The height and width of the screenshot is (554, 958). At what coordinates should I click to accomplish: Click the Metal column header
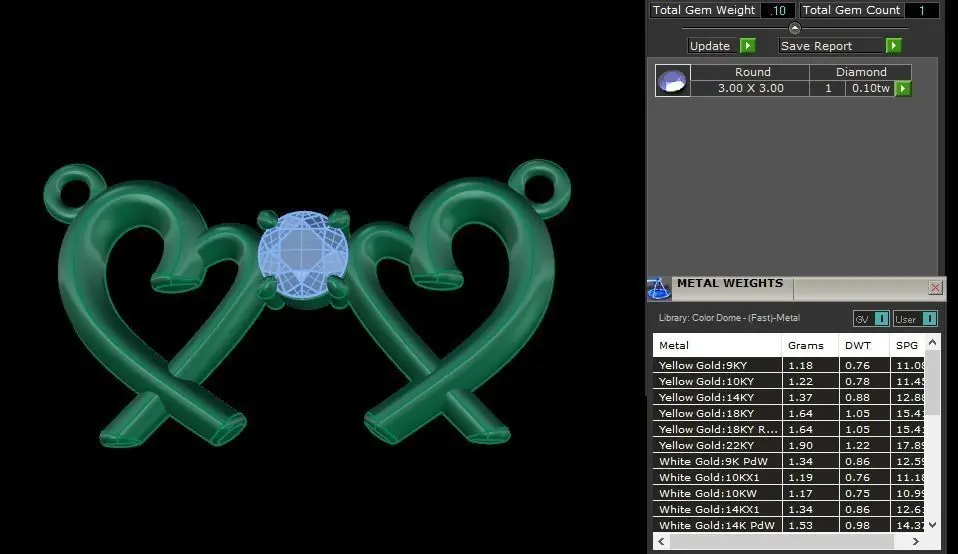[x=717, y=345]
